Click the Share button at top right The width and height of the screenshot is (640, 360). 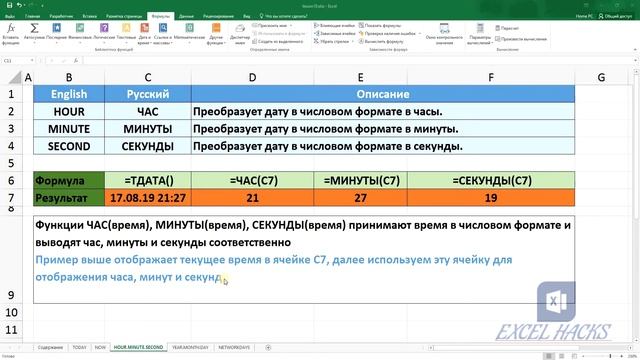tap(615, 16)
